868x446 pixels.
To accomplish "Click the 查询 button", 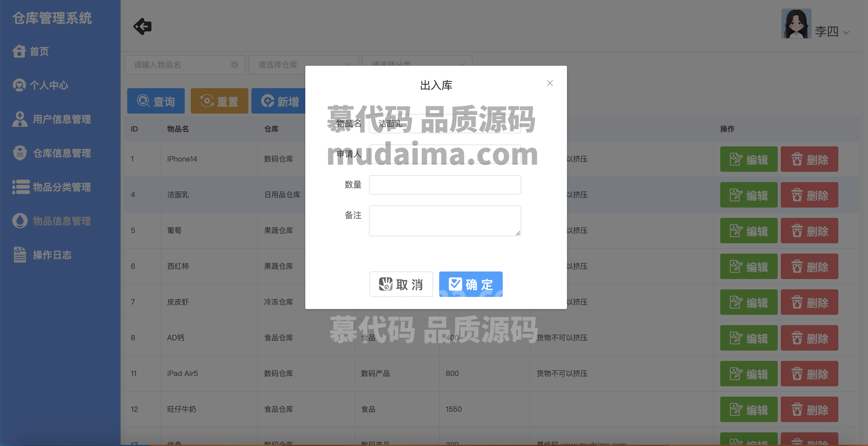I will point(156,101).
